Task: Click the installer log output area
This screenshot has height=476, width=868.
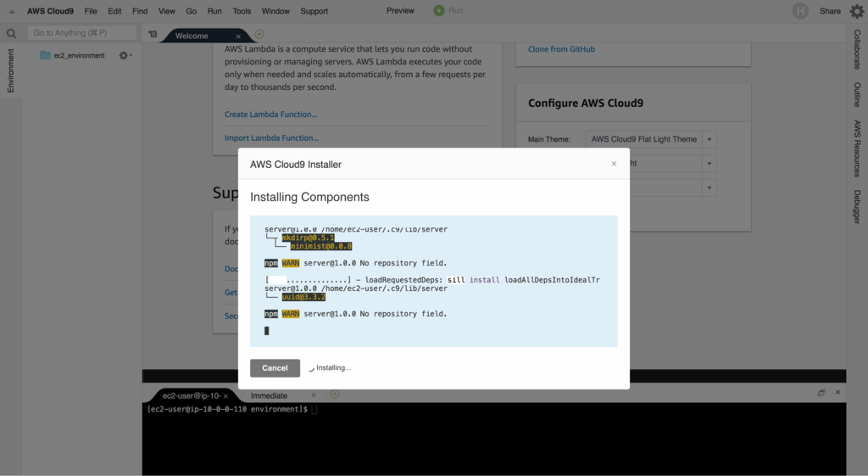Action: click(433, 282)
